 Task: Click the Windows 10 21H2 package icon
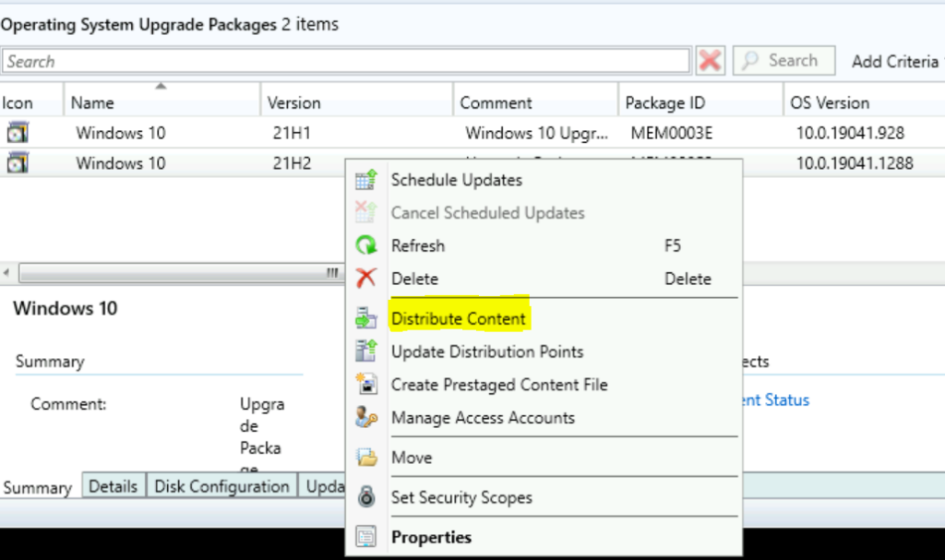[18, 162]
